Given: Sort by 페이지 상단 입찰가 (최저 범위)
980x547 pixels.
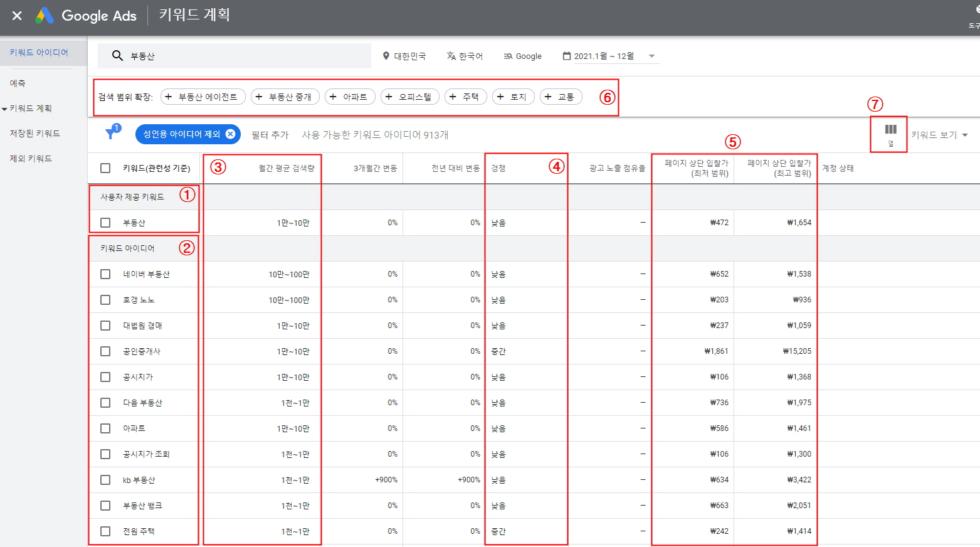Looking at the screenshot, I should click(697, 168).
